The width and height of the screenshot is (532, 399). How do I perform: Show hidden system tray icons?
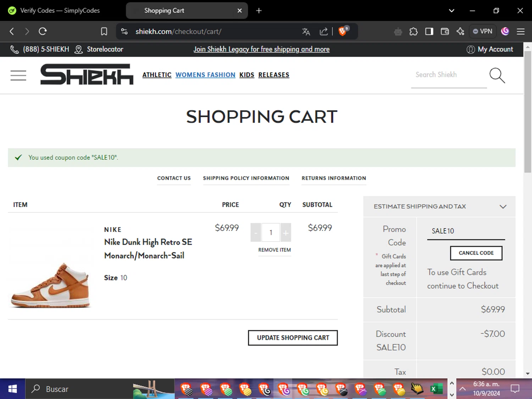pos(462,389)
